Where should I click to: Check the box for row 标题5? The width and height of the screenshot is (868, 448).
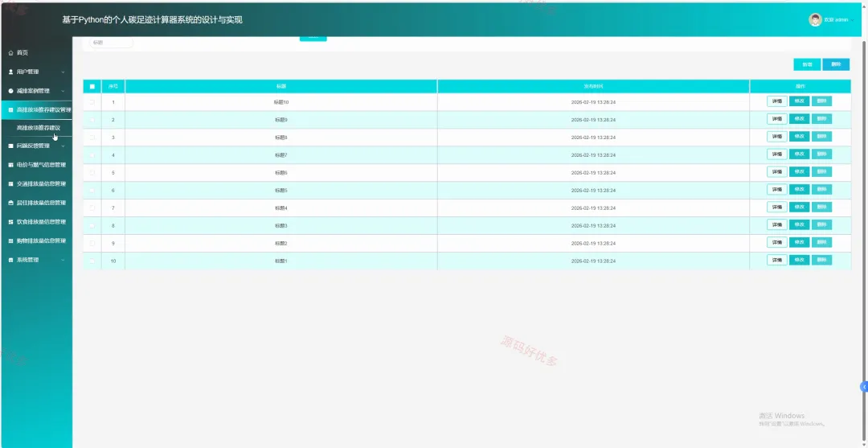point(92,191)
